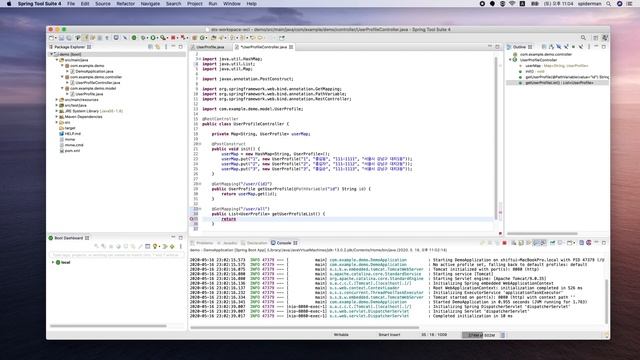This screenshot has width=640, height=360.
Task: Click the red Stop toolbar icon
Action: point(173,38)
